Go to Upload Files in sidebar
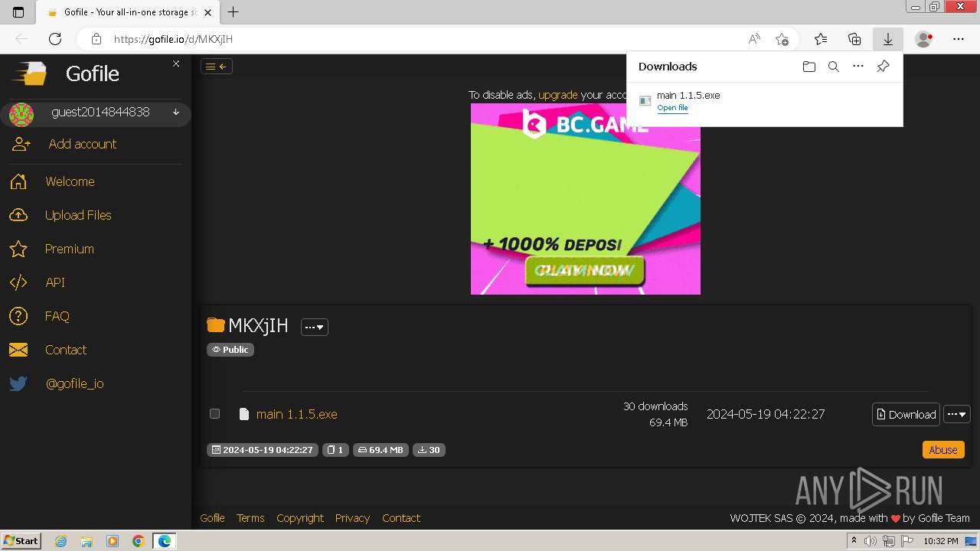This screenshot has height=551, width=980. pyautogui.click(x=78, y=215)
